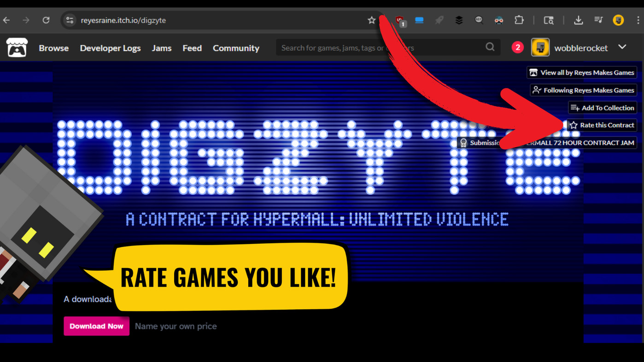Image resolution: width=644 pixels, height=362 pixels.
Task: Click the goggles character extension icon
Action: pyautogui.click(x=499, y=20)
